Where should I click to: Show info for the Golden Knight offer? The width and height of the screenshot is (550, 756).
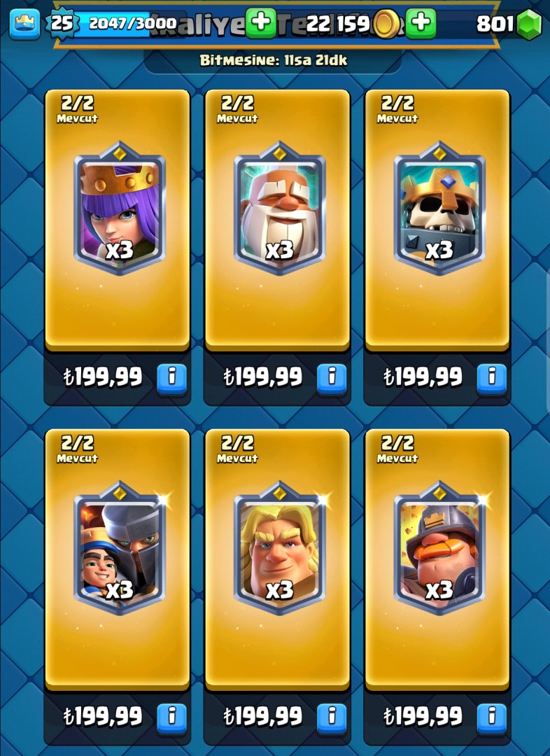click(332, 717)
